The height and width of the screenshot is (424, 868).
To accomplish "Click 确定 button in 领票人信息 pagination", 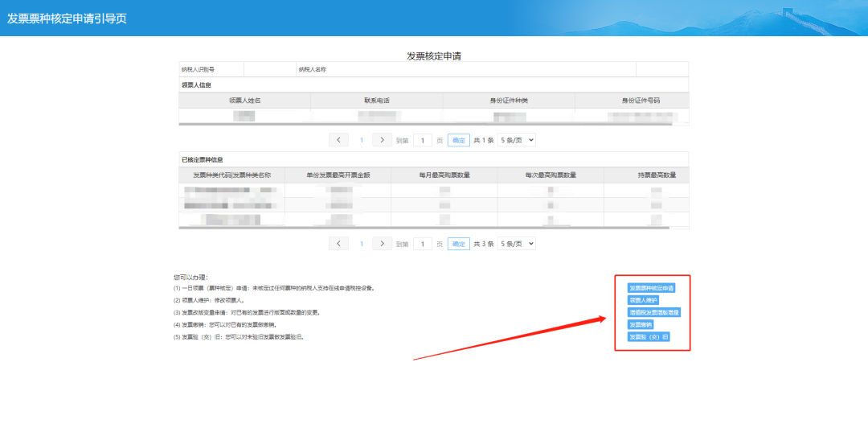I will click(x=458, y=140).
